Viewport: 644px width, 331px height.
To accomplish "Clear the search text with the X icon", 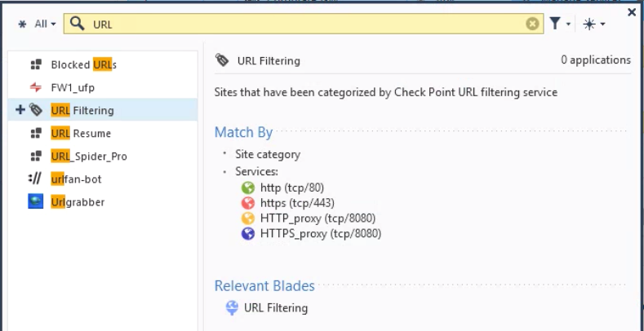I will (532, 24).
